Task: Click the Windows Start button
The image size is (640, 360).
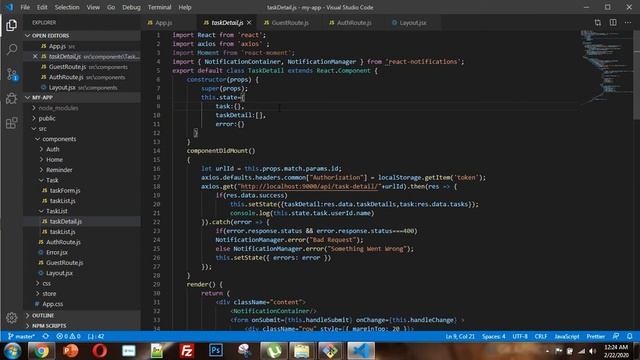Action: pyautogui.click(x=12, y=351)
